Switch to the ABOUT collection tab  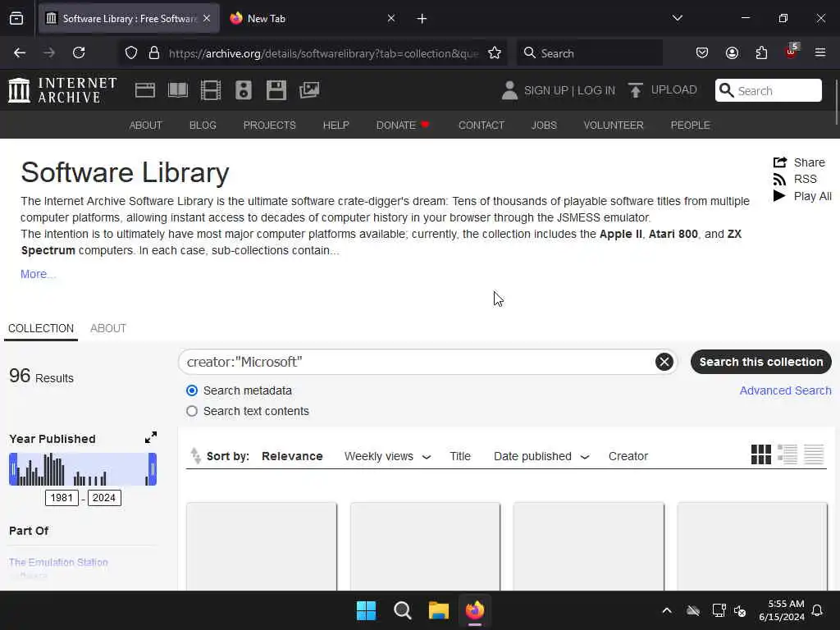point(108,328)
